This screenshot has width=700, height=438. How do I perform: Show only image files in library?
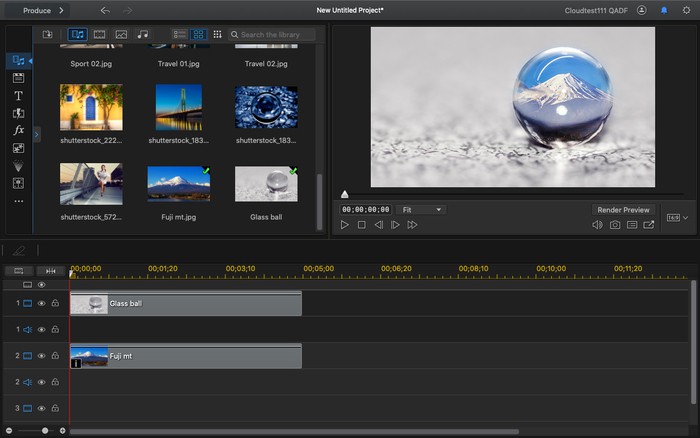[x=121, y=34]
